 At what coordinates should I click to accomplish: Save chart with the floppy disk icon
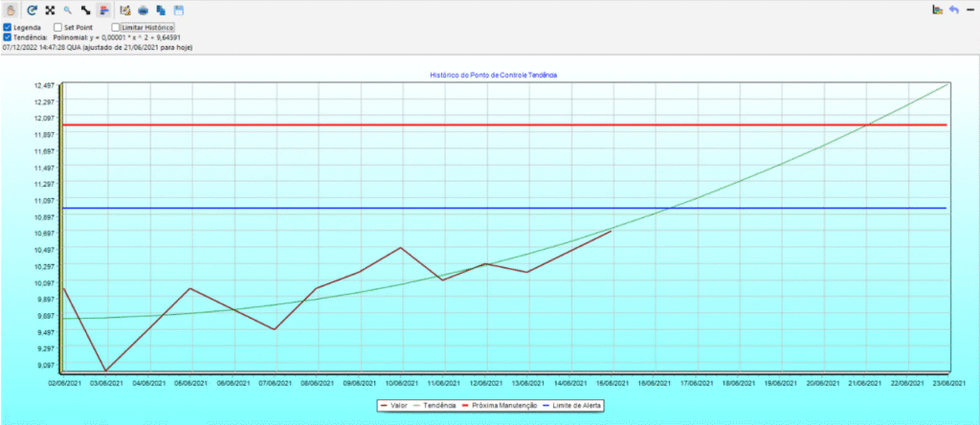point(178,10)
